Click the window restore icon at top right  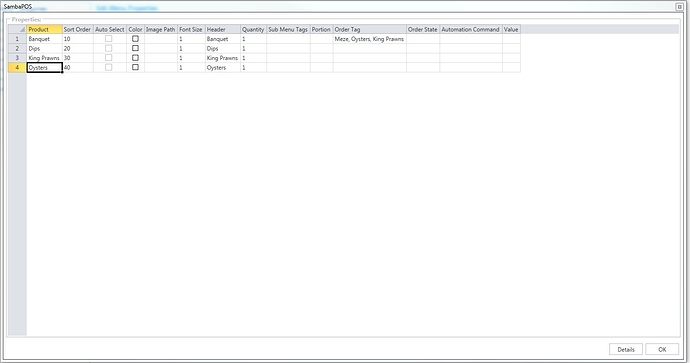[679, 7]
